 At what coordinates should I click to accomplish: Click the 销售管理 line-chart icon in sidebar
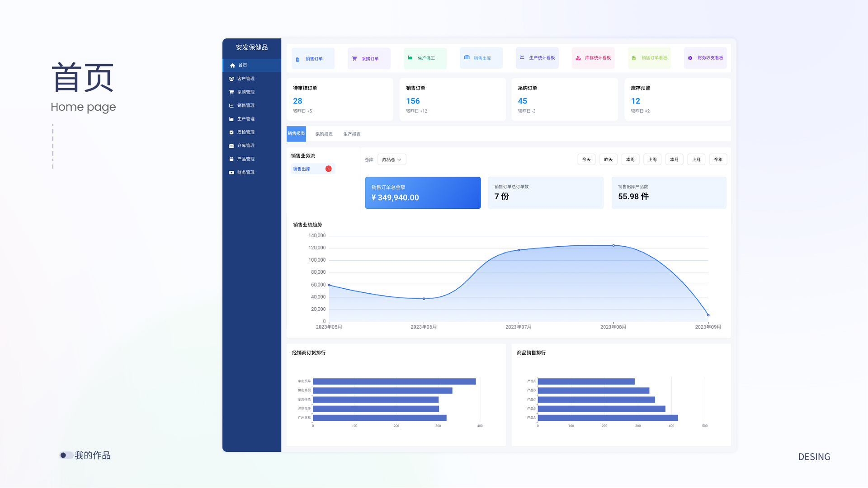point(231,106)
